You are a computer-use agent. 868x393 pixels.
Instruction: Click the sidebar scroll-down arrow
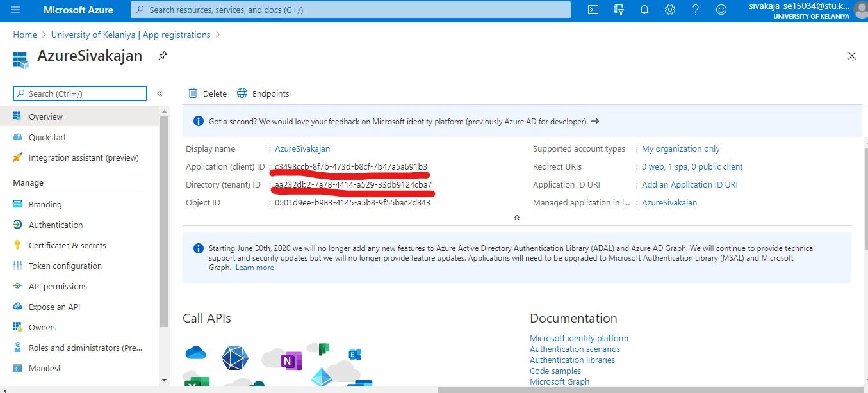tap(165, 380)
